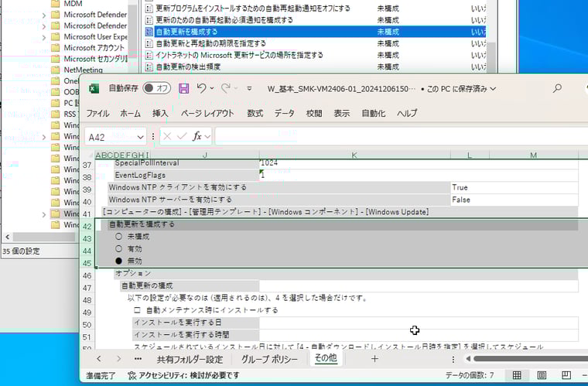Screen dimensions: 588x386
Task: Select the MDM folder in policy tree
Action: pyautogui.click(x=73, y=4)
